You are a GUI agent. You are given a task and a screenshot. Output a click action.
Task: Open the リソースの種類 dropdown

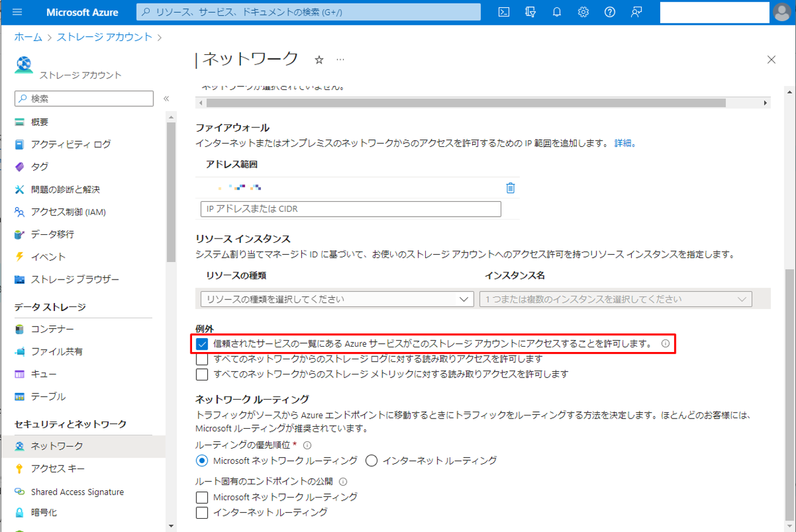click(335, 300)
